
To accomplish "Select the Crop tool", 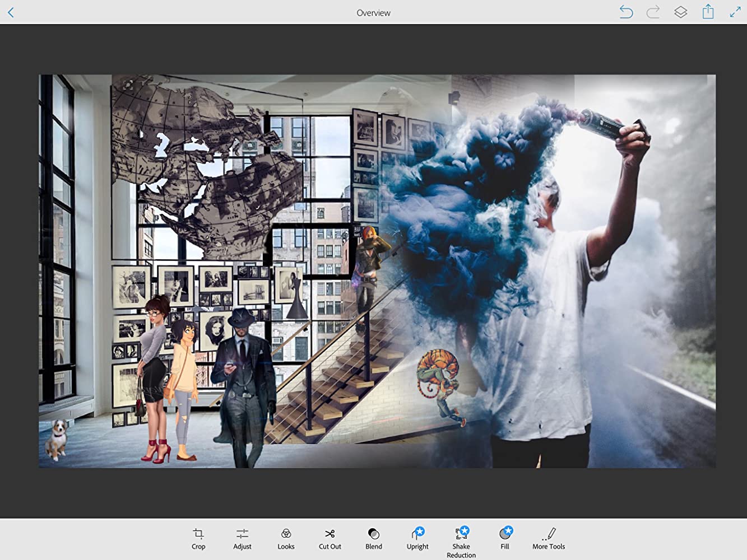I will tap(198, 538).
